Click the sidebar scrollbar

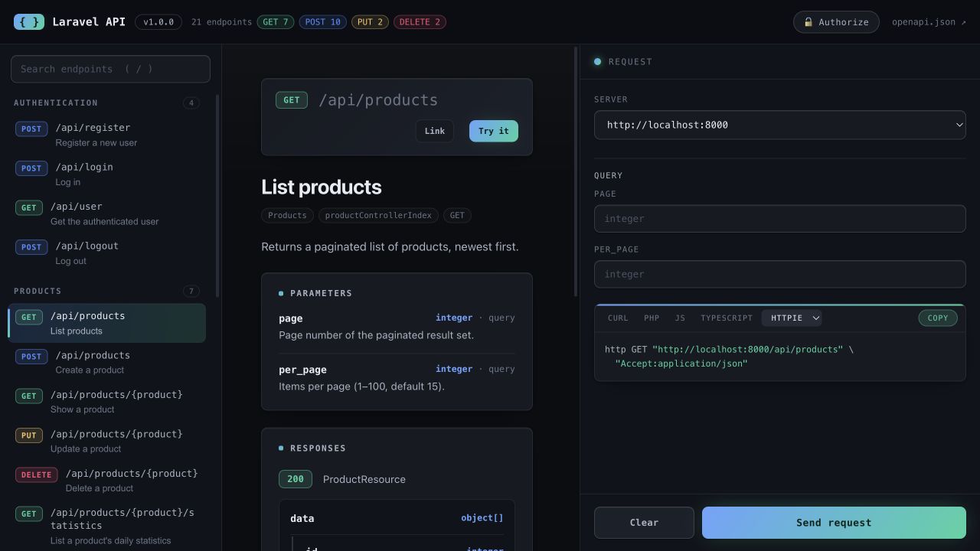218,195
